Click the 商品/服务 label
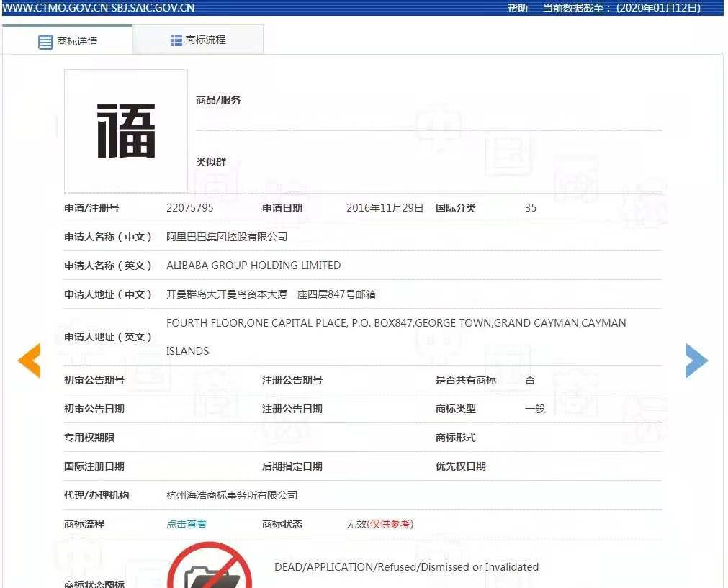This screenshot has height=588, width=728. (x=218, y=100)
